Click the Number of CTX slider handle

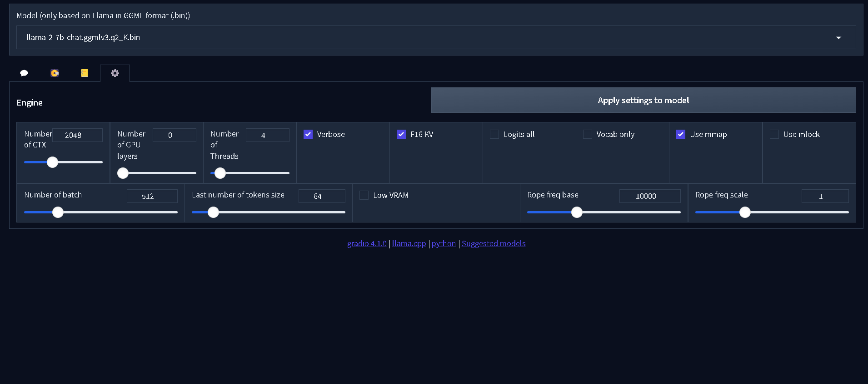click(53, 162)
